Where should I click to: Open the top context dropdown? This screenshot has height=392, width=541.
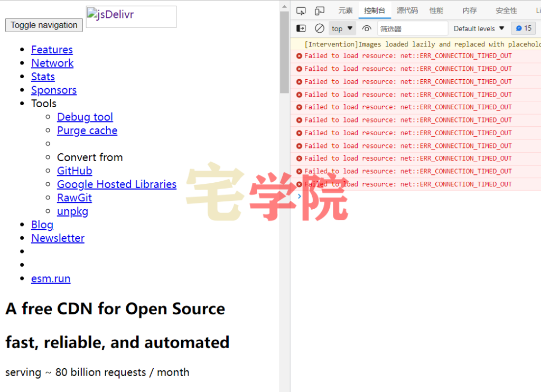point(342,29)
